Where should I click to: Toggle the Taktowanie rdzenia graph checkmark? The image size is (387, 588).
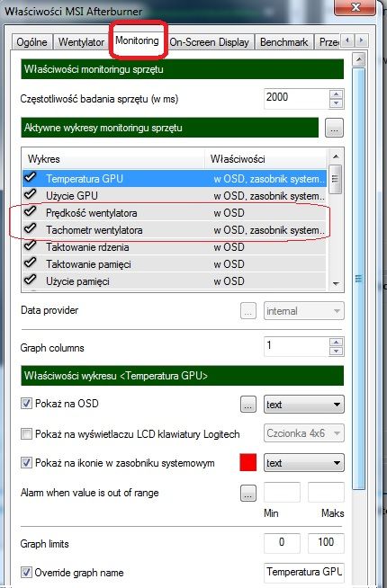30,245
